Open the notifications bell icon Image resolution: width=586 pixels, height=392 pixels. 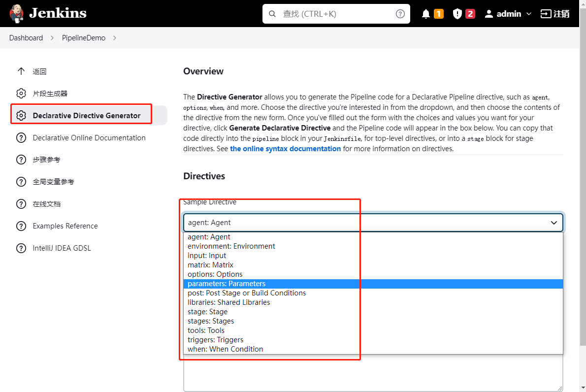coord(425,13)
